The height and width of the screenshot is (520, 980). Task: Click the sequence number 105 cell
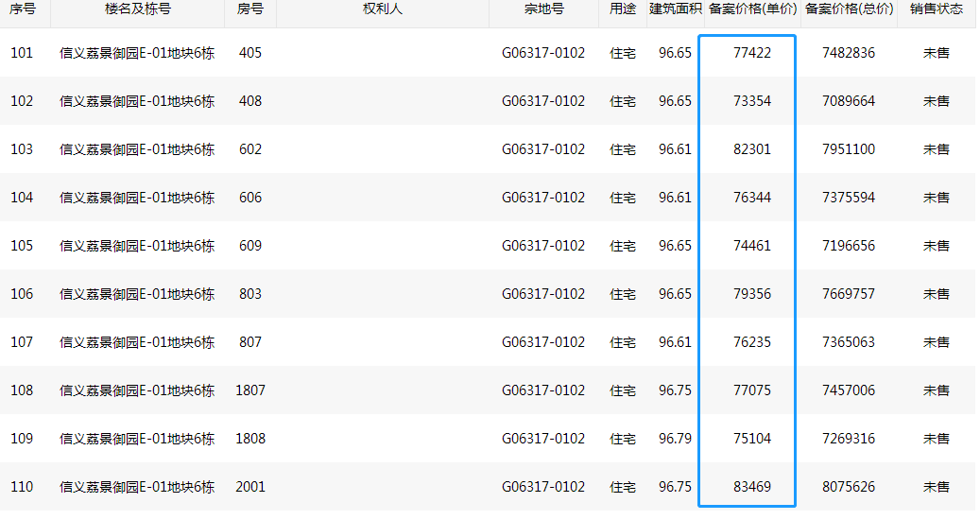coord(22,246)
